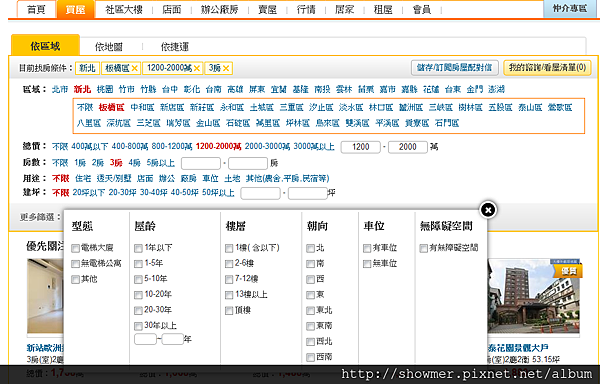Open the high-rise building listing photo
Screen dimensions: 600x384
[534, 296]
